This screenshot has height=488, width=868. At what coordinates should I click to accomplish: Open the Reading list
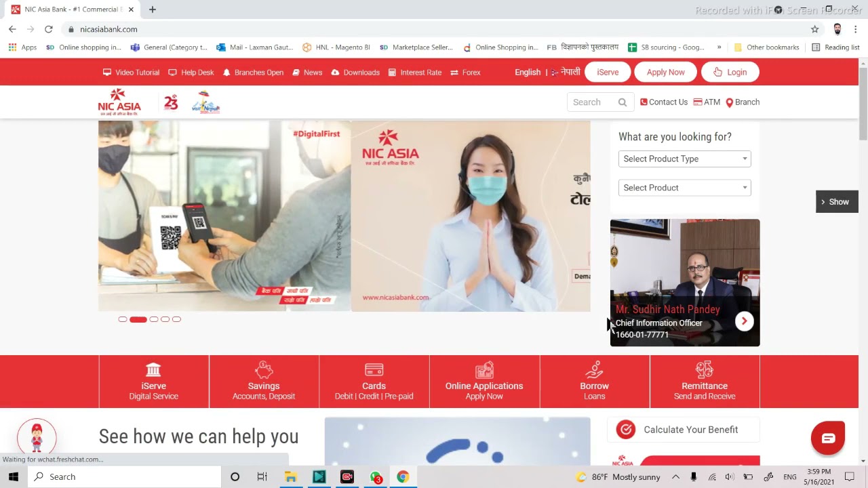835,47
